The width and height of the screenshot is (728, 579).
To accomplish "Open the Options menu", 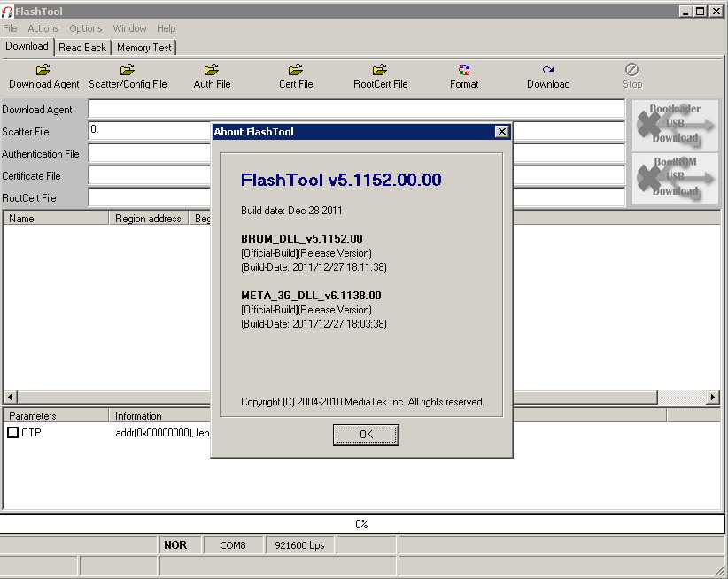I will (86, 28).
